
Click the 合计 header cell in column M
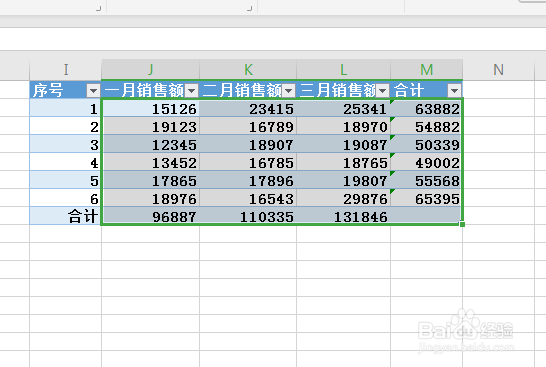click(427, 90)
